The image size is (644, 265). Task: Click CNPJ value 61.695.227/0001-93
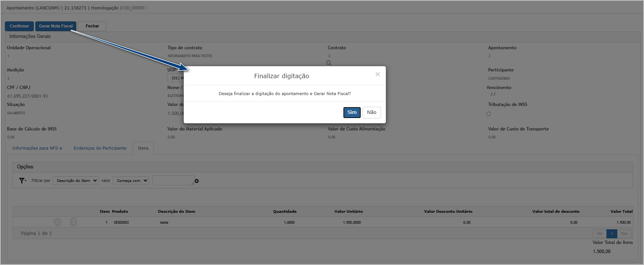(27, 96)
